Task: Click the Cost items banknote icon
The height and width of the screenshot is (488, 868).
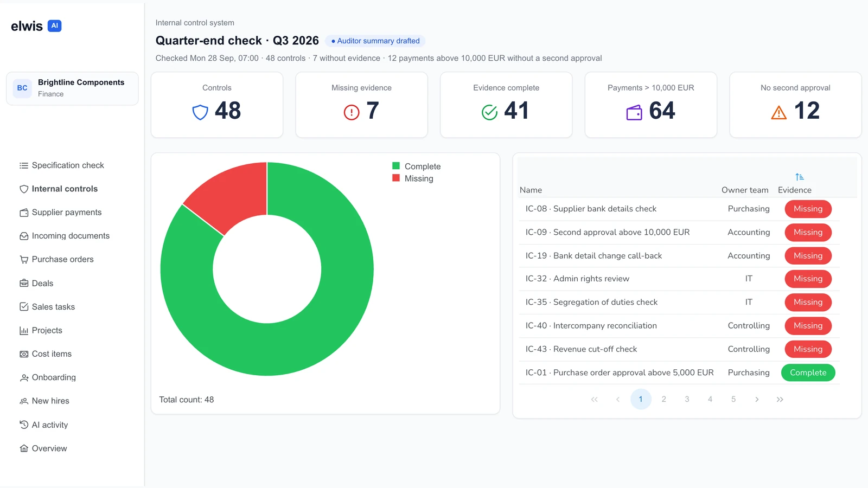Action: [24, 354]
